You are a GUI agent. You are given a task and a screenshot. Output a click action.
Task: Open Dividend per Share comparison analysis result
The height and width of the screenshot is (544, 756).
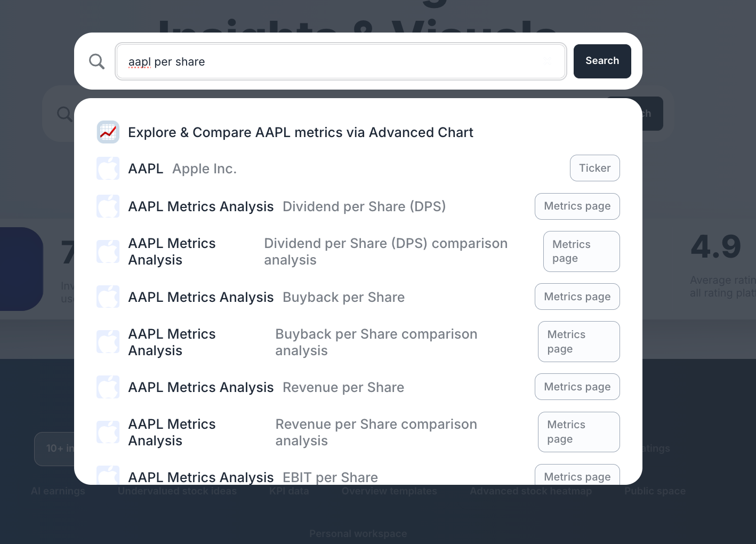coord(358,252)
